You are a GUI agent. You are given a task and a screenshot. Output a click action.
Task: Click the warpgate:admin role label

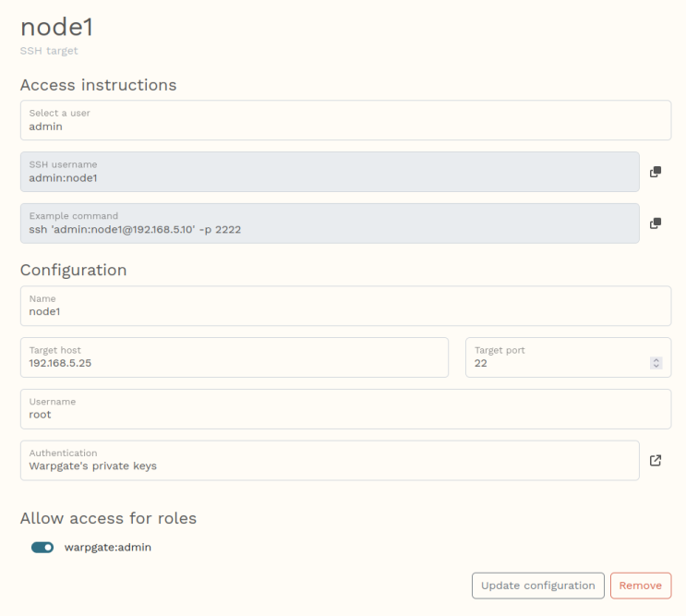click(107, 548)
